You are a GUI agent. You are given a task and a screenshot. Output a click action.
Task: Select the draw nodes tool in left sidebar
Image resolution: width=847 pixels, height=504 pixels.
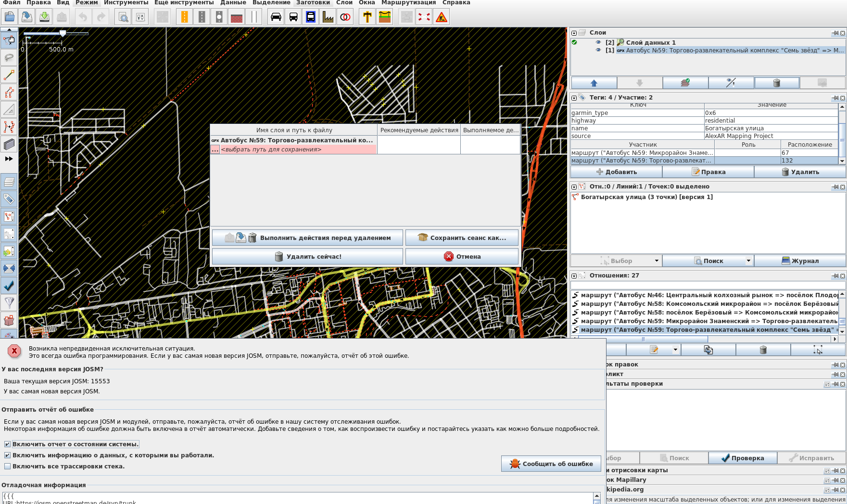click(9, 75)
